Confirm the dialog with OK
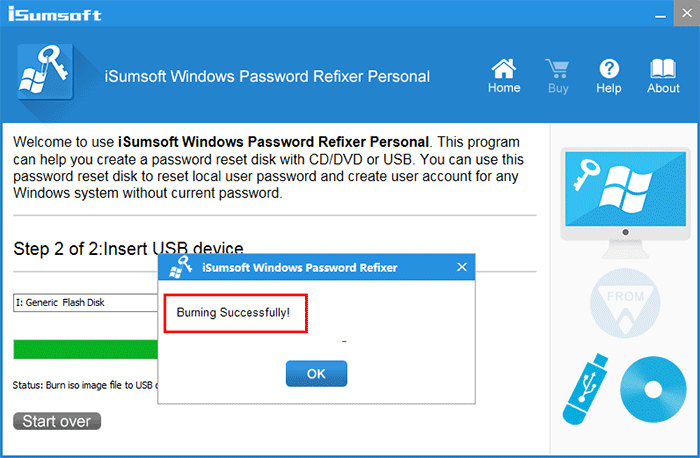 pyautogui.click(x=316, y=374)
